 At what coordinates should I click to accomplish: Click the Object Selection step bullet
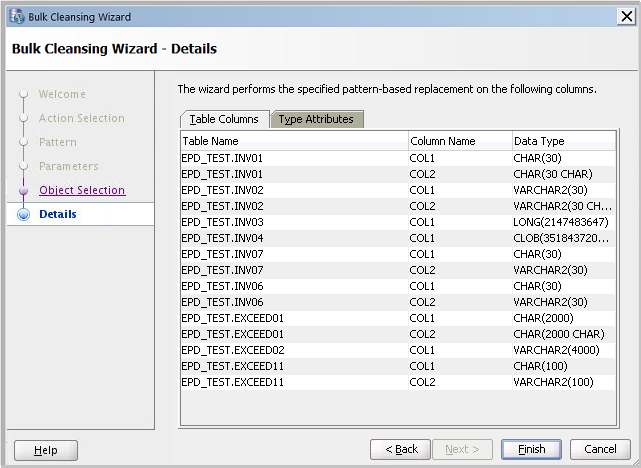[24, 190]
